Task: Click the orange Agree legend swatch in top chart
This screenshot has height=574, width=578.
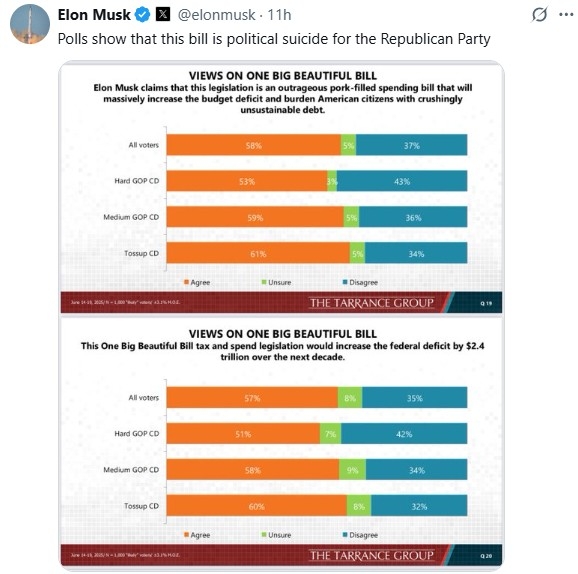Action: pos(187,282)
